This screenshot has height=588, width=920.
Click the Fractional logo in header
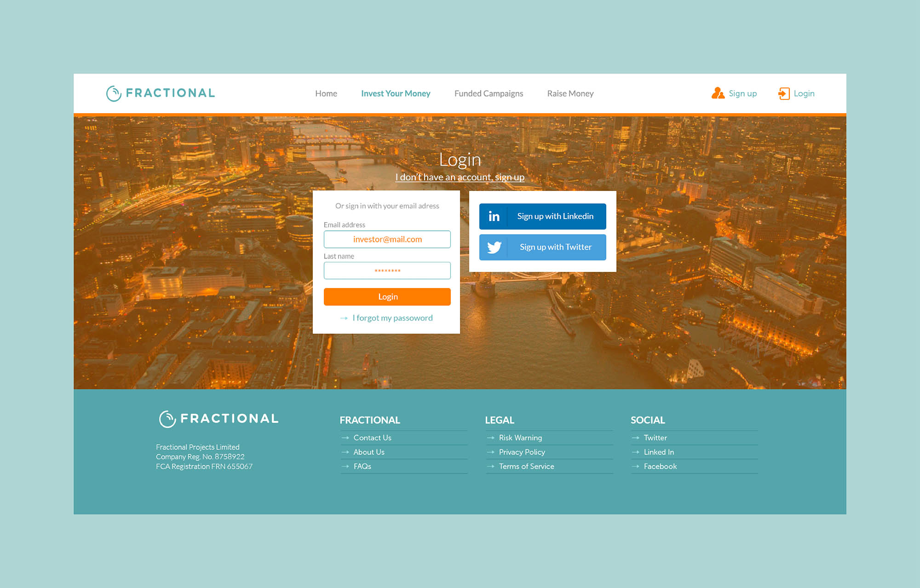tap(161, 93)
